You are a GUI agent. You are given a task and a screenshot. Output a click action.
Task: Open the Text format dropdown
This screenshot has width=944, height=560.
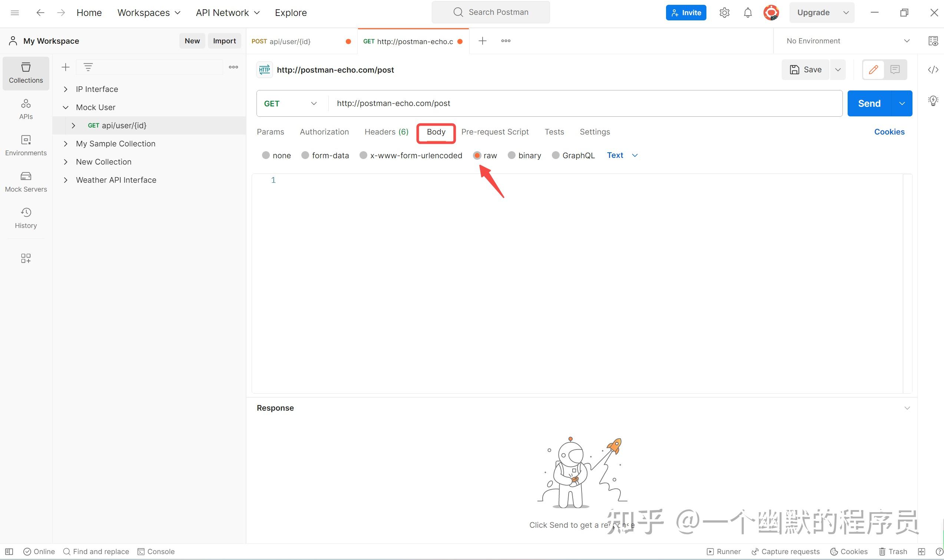[x=622, y=155]
